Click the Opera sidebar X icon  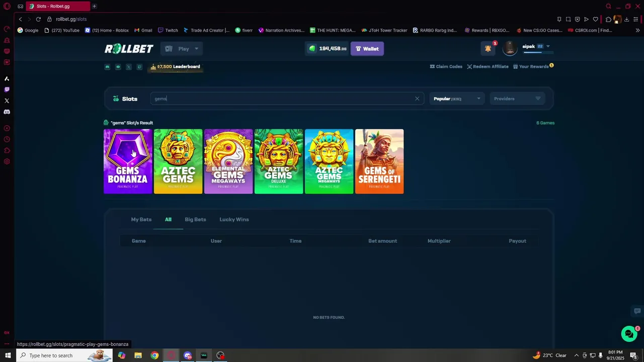[x=7, y=101]
